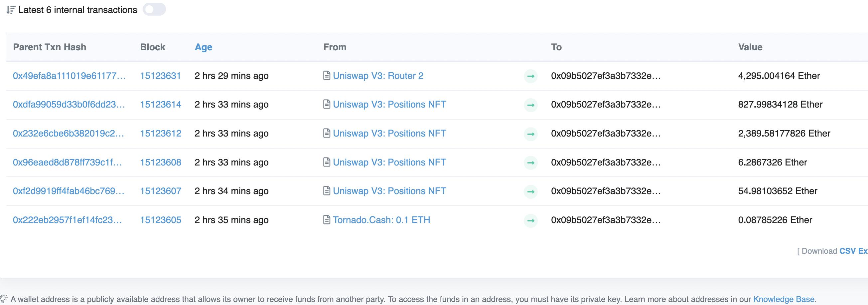
Task: Open transaction hash 0xdfa99059d33b0f6dd23…
Action: click(x=69, y=105)
